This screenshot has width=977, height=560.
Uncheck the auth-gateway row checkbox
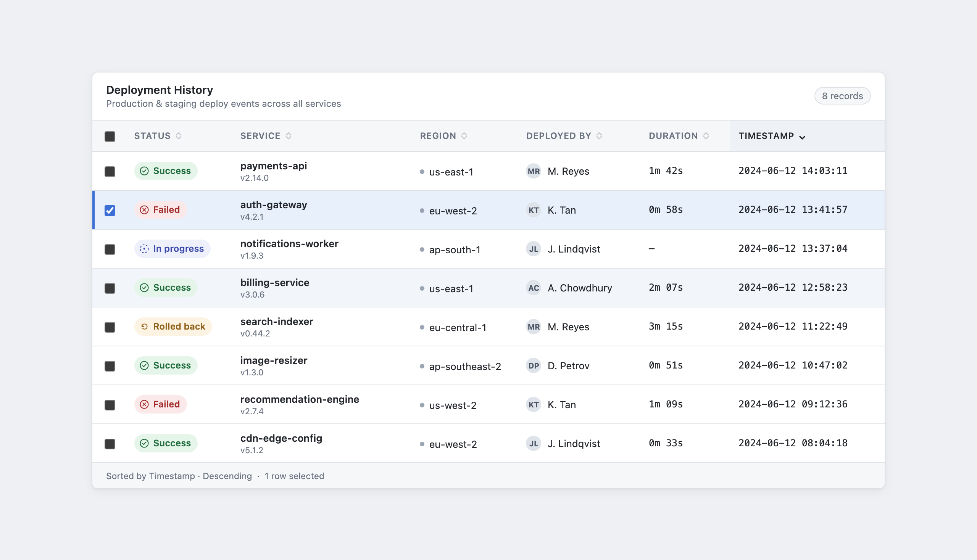(110, 211)
